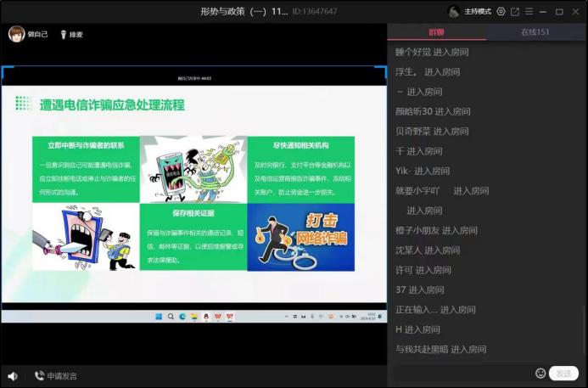The width and height of the screenshot is (588, 388).
Task: Click the 做自己 presenter avatar
Action: pyautogui.click(x=16, y=34)
